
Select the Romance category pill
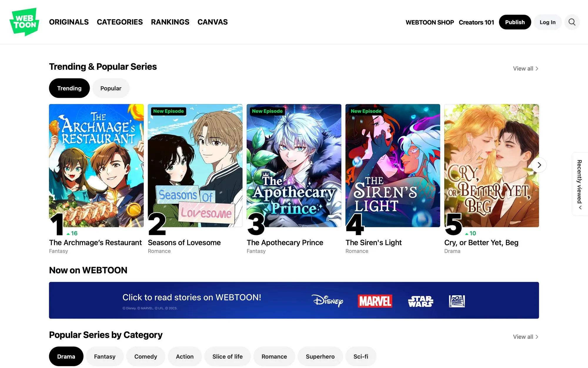(274, 356)
